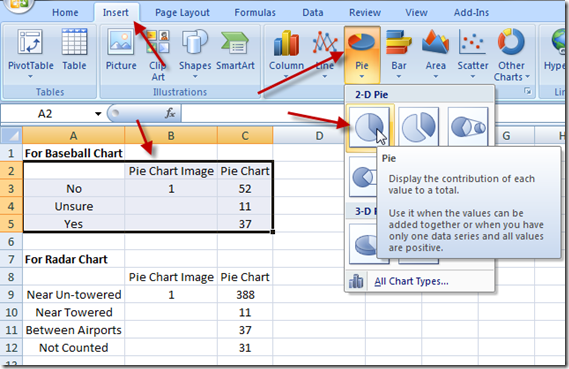
Task: Select the 'Not Counted' cell
Action: pyautogui.click(x=74, y=348)
